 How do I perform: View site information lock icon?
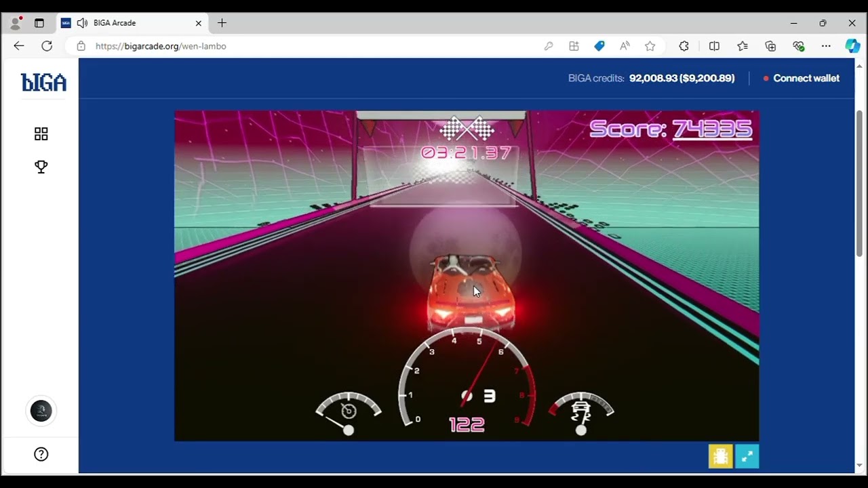(x=81, y=46)
